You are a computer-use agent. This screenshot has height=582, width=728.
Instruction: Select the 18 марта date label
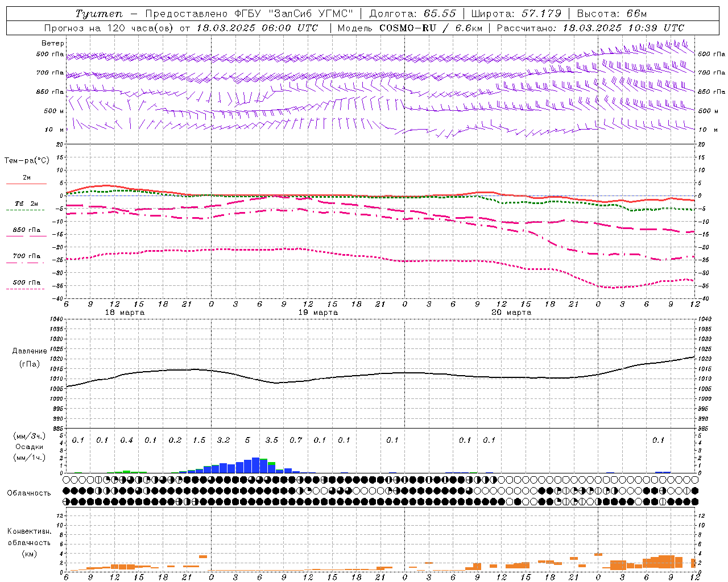point(125,313)
